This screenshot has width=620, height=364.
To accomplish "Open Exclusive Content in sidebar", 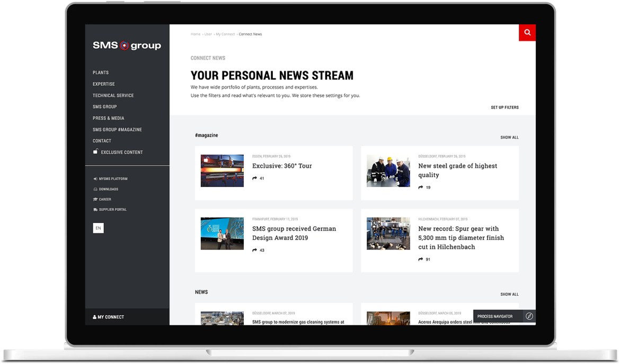I will (x=122, y=152).
